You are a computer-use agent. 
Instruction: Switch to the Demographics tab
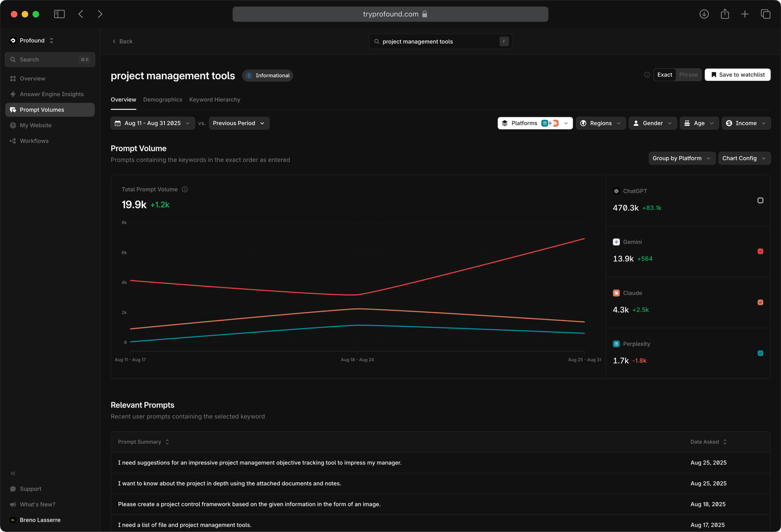coord(163,100)
